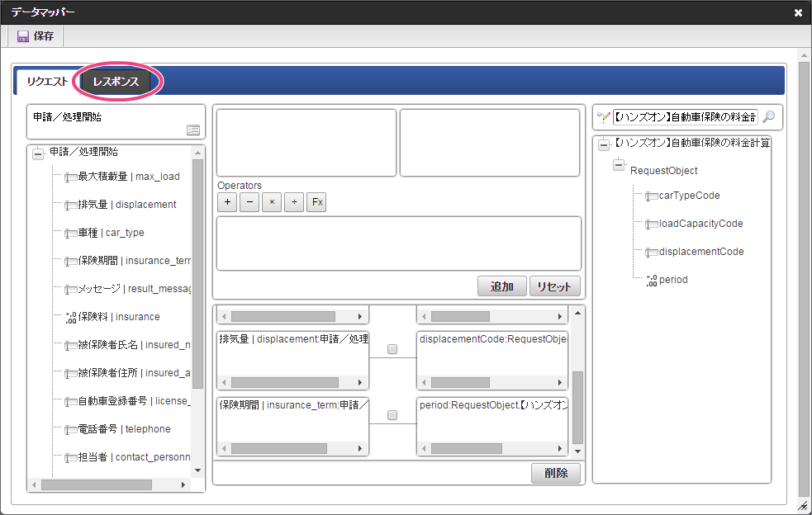Switch to the レスポンス tab
Viewport: 812px width, 515px height.
[116, 82]
